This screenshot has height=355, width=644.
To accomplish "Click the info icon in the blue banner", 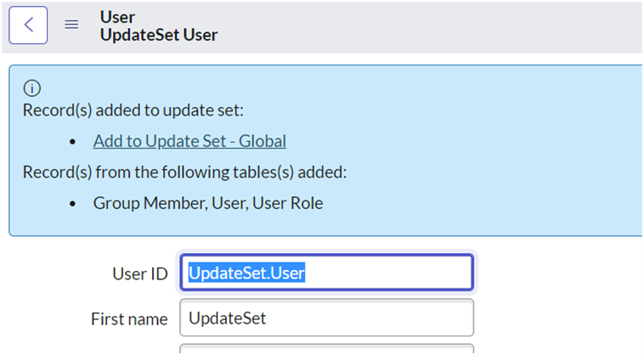I will [32, 87].
